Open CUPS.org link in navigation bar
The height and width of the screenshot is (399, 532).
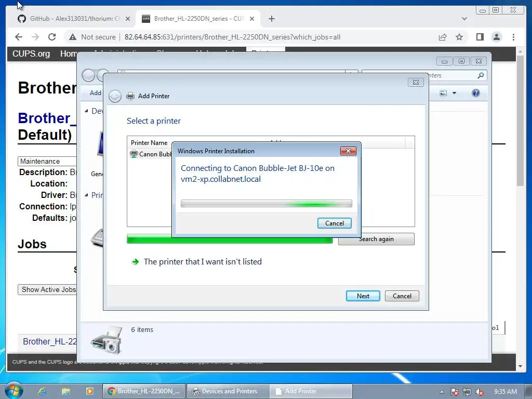click(31, 54)
